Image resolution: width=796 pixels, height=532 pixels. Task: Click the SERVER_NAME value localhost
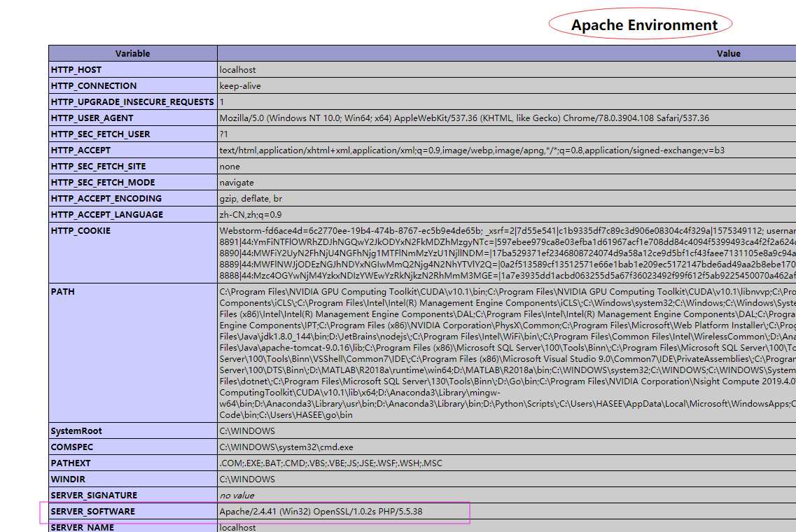coord(237,527)
